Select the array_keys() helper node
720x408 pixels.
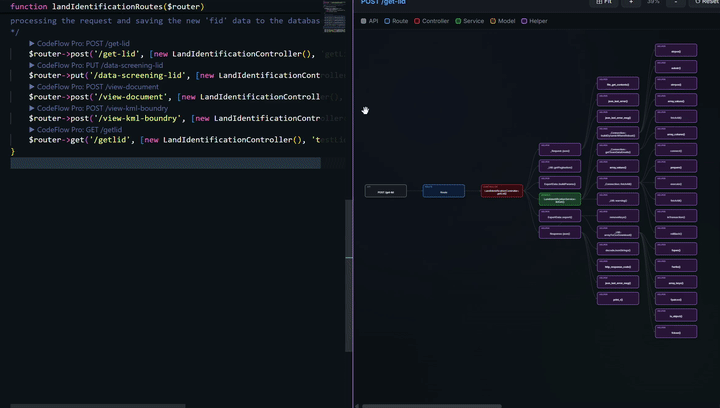676,282
